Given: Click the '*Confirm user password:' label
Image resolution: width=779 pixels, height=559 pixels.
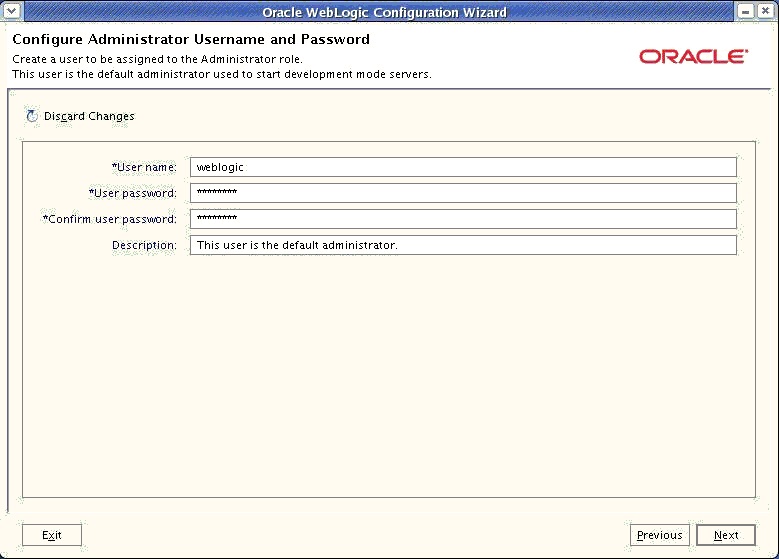Looking at the screenshot, I should (x=110, y=219).
